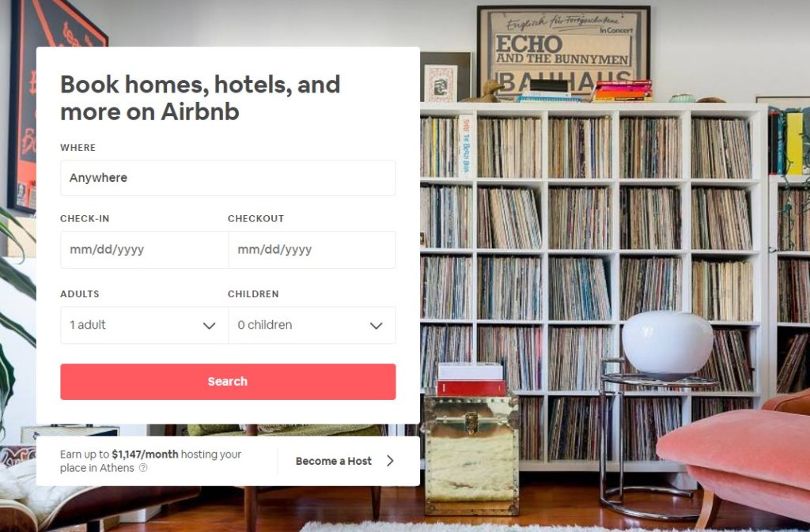The height and width of the screenshot is (532, 810).
Task: Click the ADULTS label text
Action: [x=80, y=293]
